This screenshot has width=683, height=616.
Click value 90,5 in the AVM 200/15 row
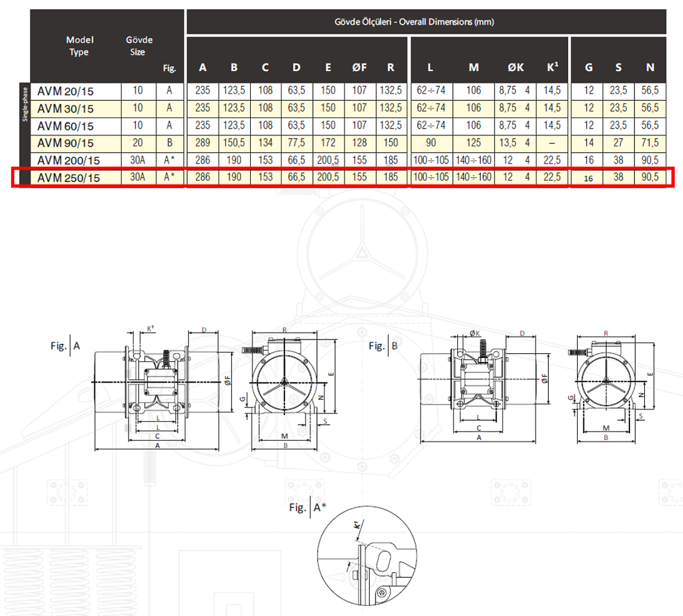[x=651, y=160]
